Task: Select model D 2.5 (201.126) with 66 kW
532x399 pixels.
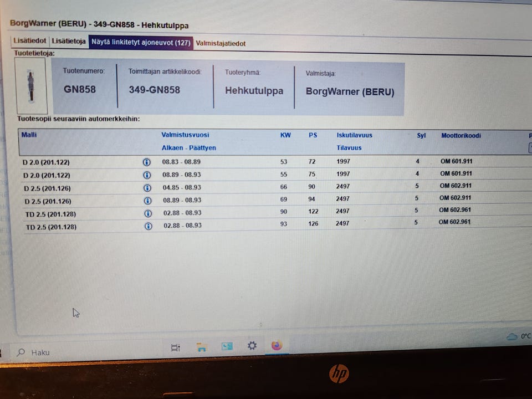Action: [48, 188]
